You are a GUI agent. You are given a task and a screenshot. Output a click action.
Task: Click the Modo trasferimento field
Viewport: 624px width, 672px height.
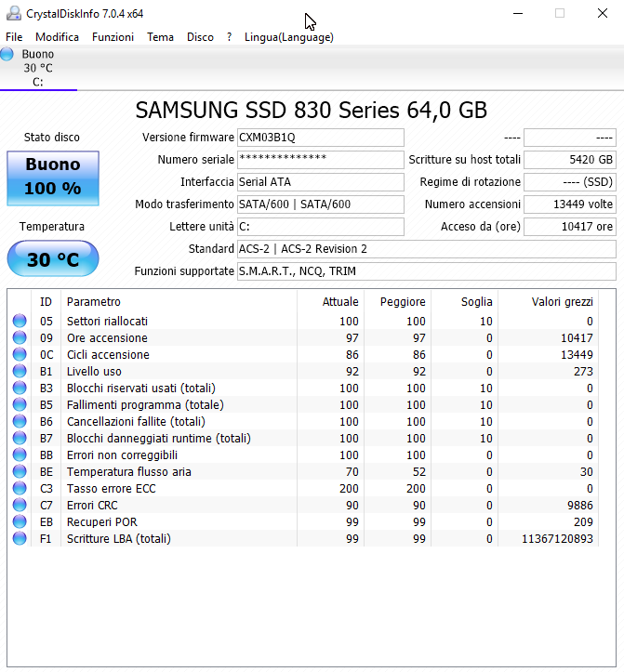pos(320,204)
